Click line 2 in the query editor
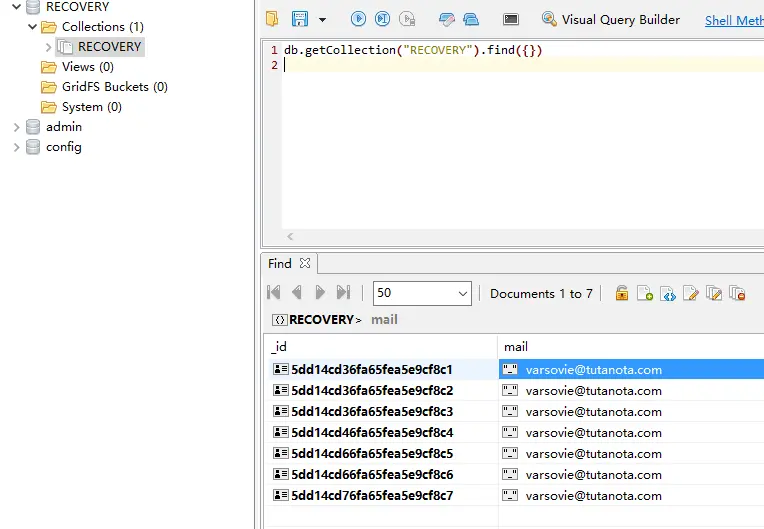This screenshot has height=529, width=764. (521, 65)
